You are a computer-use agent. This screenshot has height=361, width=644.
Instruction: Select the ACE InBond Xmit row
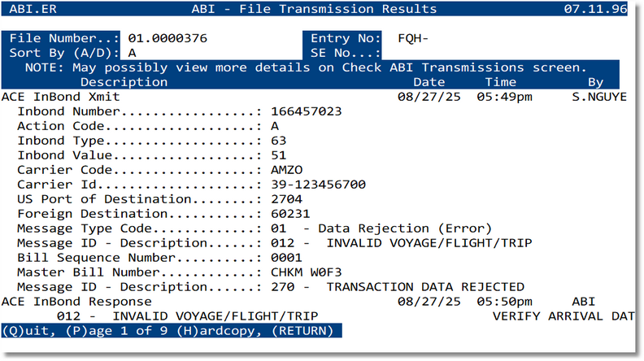click(61, 96)
